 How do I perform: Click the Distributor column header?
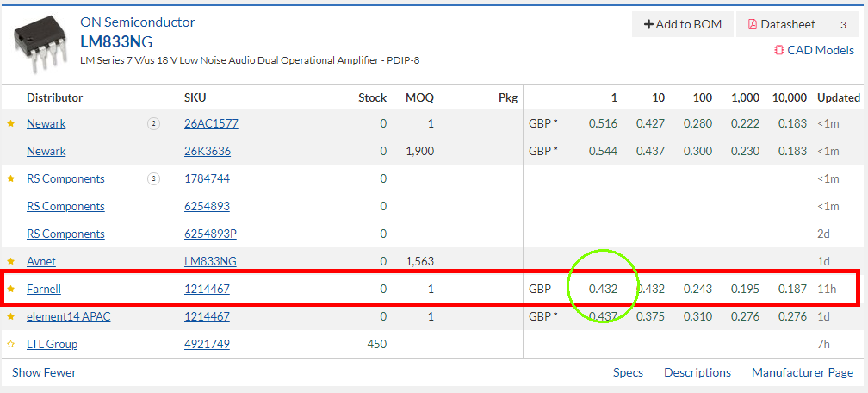click(55, 97)
